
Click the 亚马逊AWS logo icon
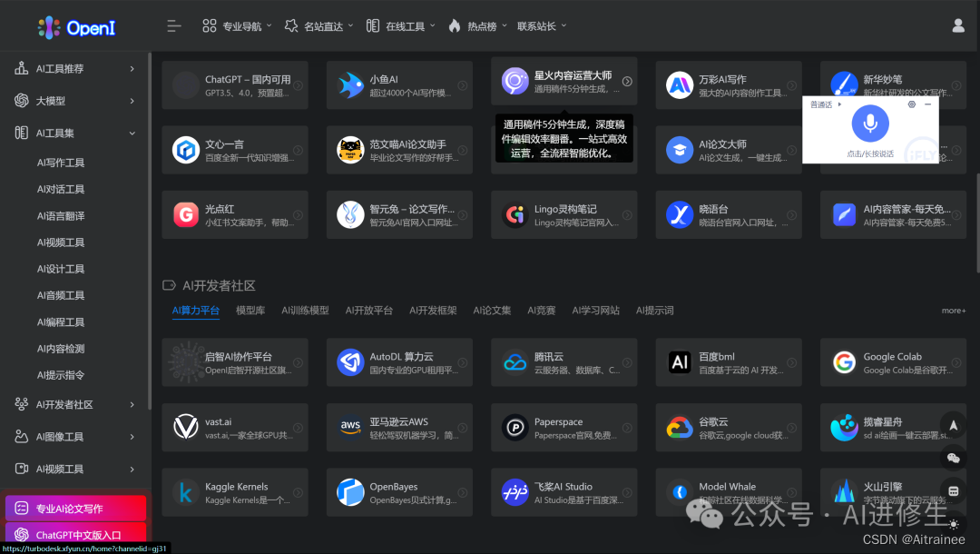350,428
